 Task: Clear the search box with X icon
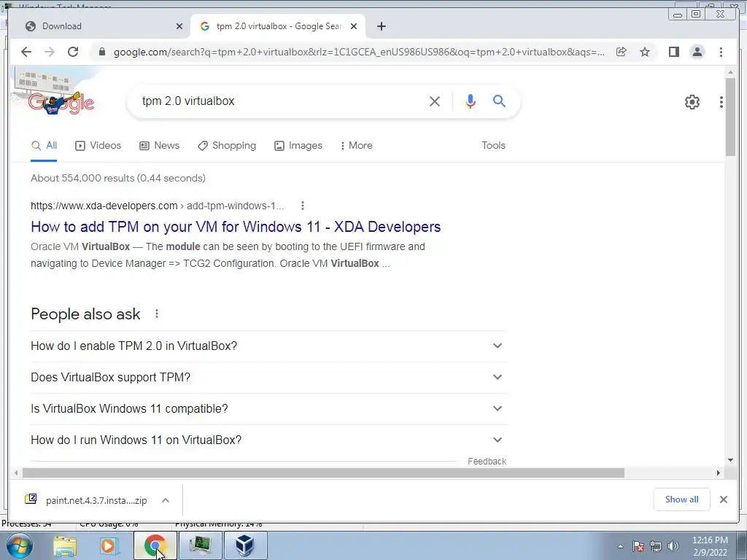(435, 101)
